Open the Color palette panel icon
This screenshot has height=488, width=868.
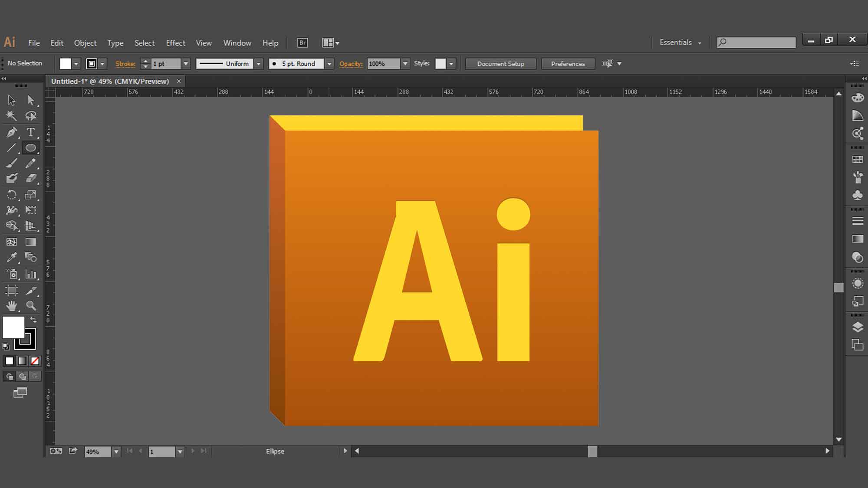point(858,98)
